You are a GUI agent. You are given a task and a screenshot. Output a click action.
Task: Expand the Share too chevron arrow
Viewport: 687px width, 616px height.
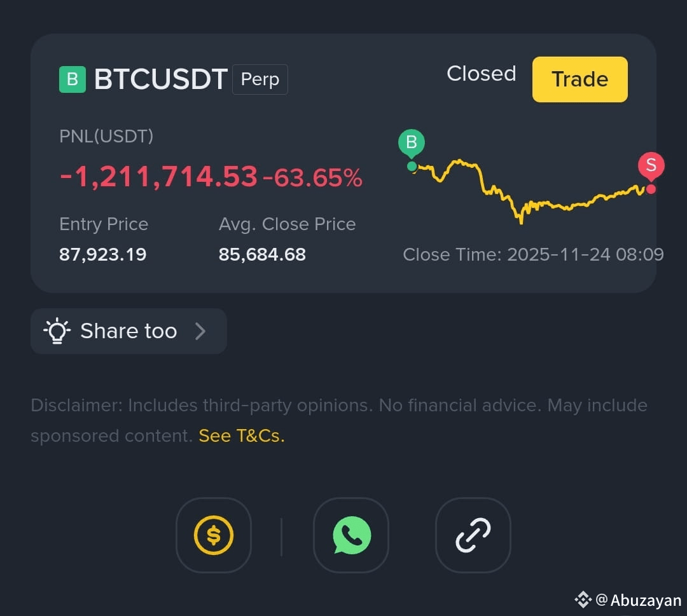[200, 331]
